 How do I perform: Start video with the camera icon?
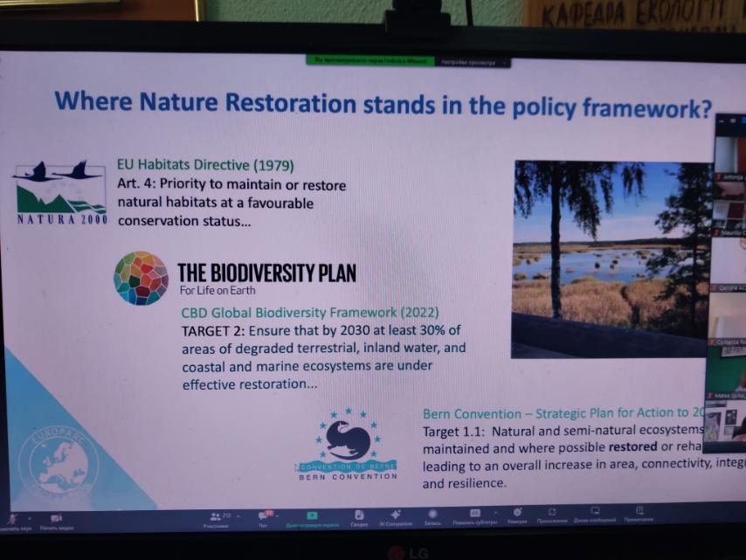coord(55,519)
